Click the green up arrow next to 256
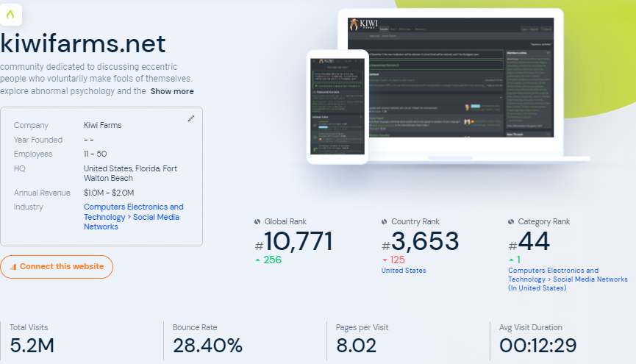 coord(257,260)
